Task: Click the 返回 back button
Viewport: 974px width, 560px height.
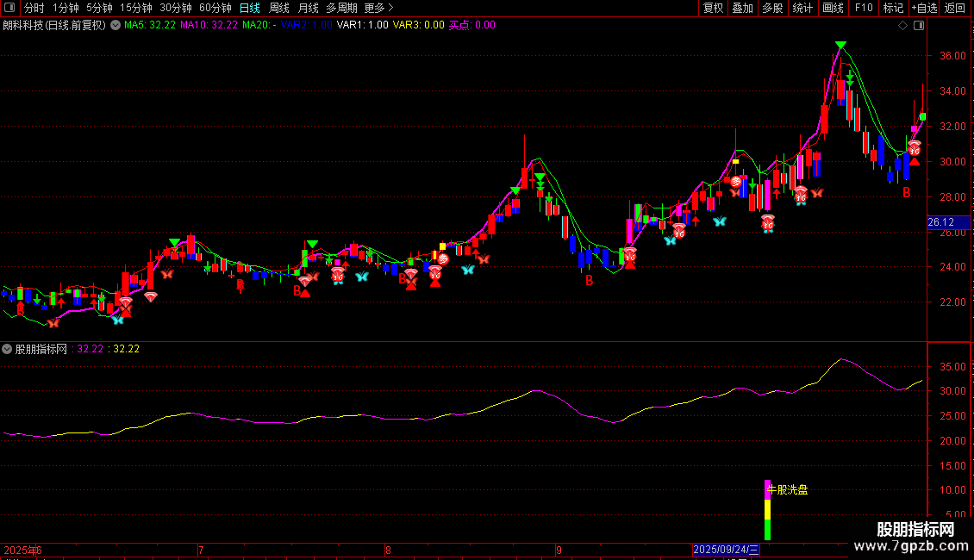Action: tap(955, 8)
